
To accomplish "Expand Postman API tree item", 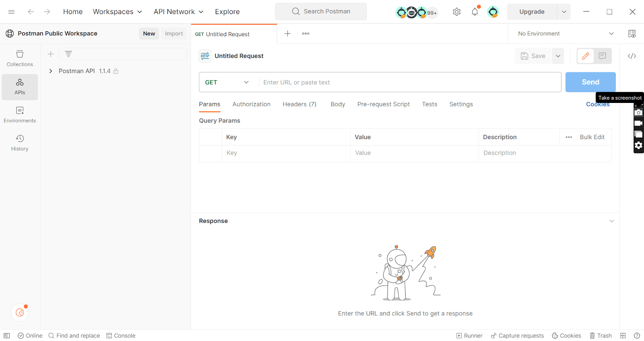I will pos(51,71).
